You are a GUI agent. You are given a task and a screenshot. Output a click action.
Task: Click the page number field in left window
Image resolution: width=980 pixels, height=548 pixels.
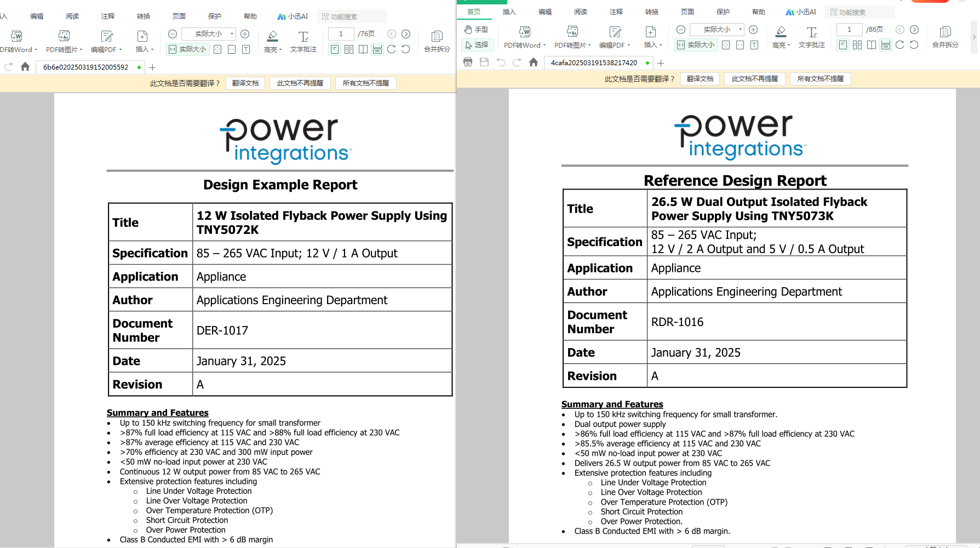click(341, 34)
